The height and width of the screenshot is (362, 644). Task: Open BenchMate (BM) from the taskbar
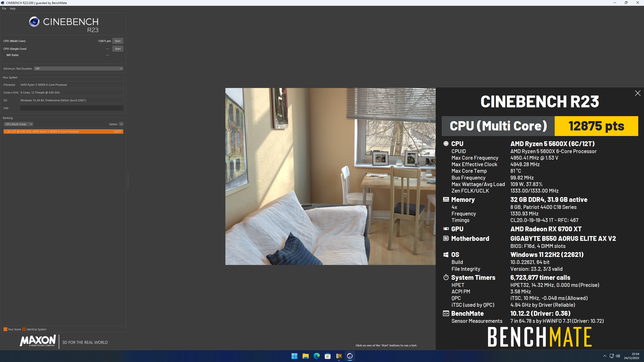[x=339, y=356]
